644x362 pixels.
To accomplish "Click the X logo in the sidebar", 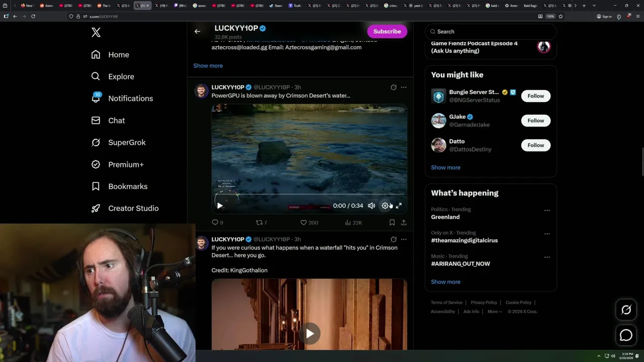I will click(x=96, y=33).
